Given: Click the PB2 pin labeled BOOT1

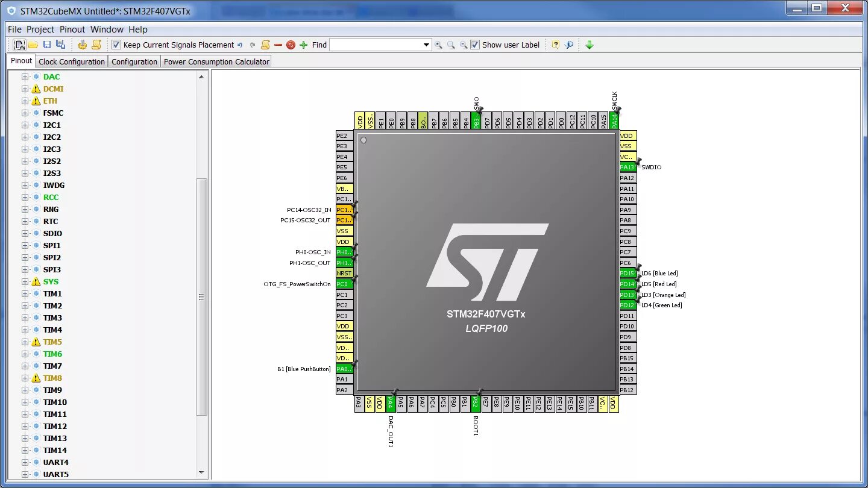Looking at the screenshot, I should pyautogui.click(x=476, y=404).
